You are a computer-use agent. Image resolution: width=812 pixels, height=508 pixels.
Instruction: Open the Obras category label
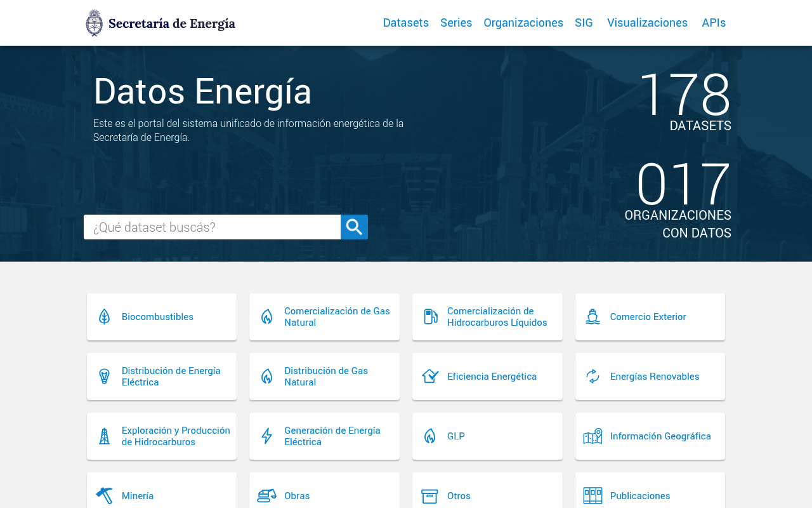[297, 496]
